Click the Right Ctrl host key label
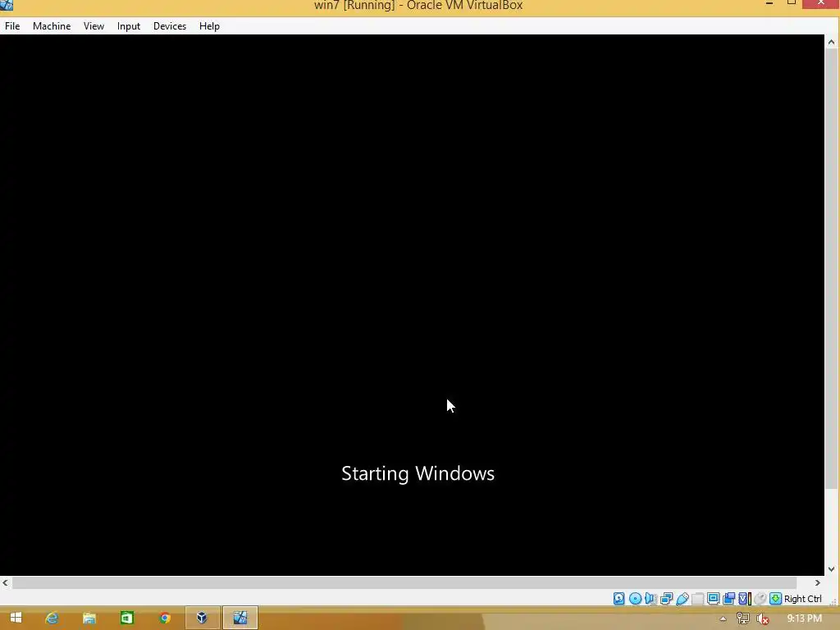This screenshot has width=840, height=630. (802, 598)
